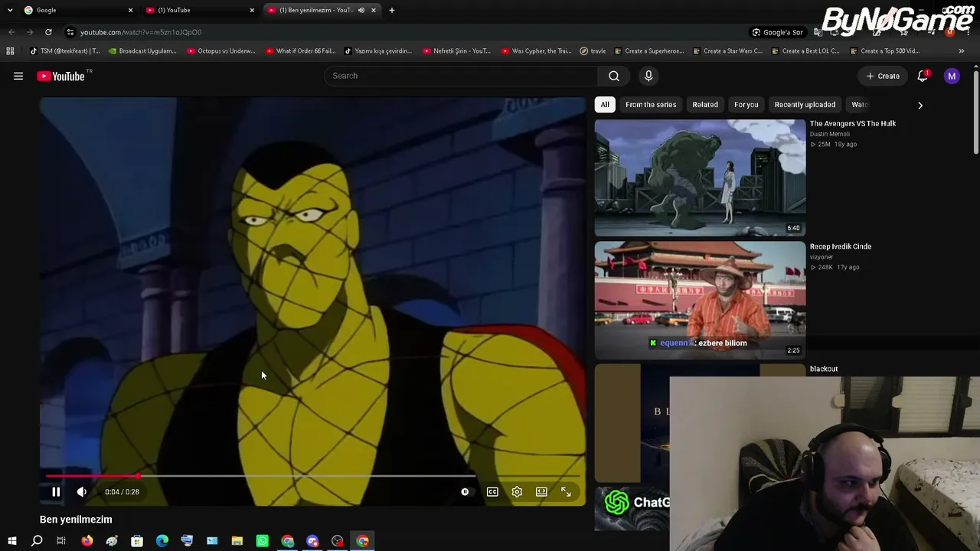
Task: Open video player settings gear
Action: tap(517, 492)
